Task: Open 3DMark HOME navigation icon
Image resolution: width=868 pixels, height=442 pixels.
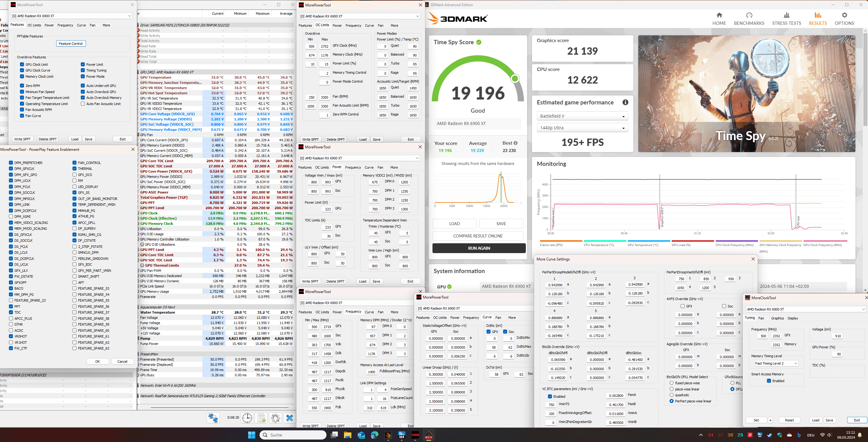Action: (719, 15)
